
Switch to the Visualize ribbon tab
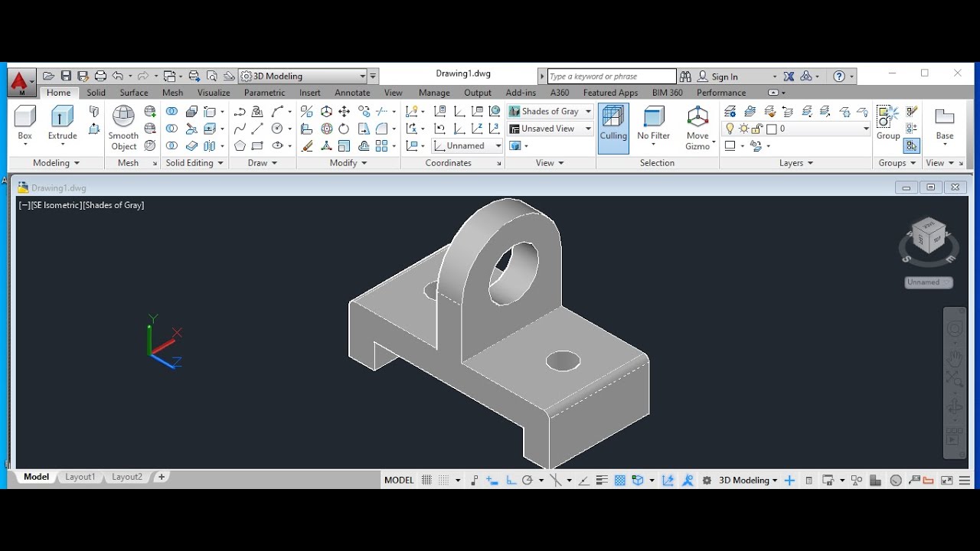[214, 93]
